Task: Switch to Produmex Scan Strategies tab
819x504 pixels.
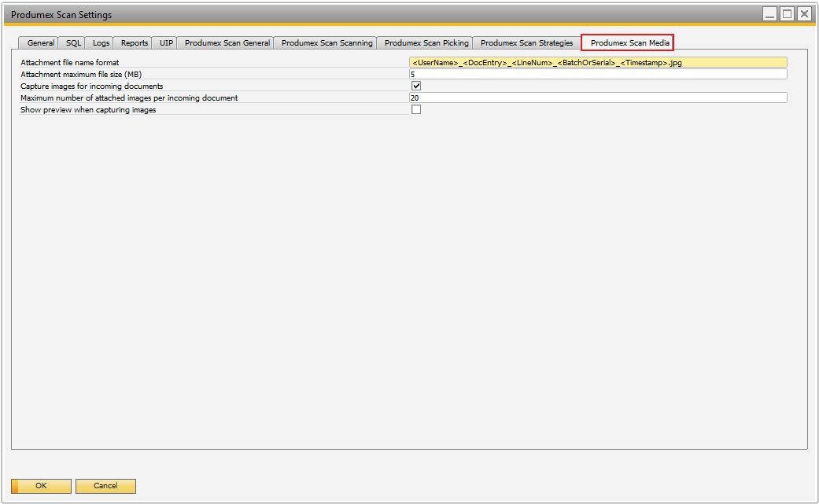Action: click(x=526, y=43)
